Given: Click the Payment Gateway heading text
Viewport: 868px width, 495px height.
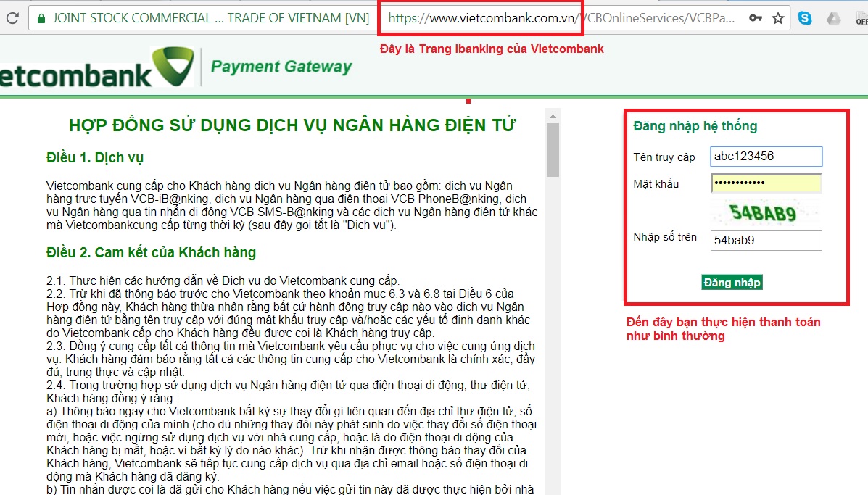Looking at the screenshot, I should tap(281, 67).
